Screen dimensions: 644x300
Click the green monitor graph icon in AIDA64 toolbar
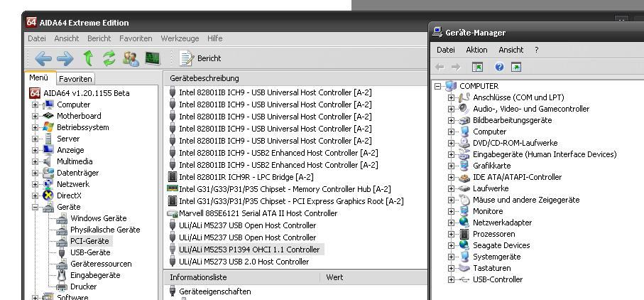[153, 58]
